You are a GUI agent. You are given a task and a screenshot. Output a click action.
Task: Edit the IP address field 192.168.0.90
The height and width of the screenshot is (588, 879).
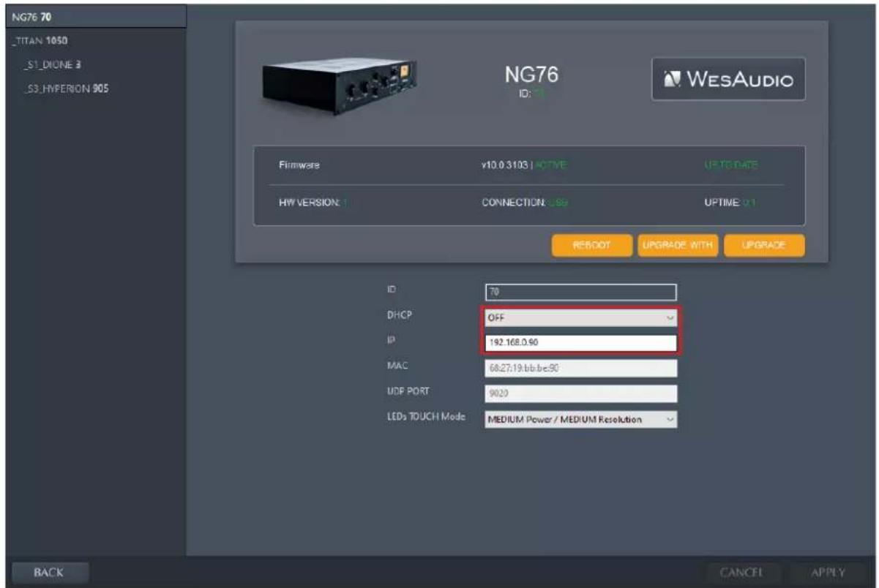pos(580,342)
